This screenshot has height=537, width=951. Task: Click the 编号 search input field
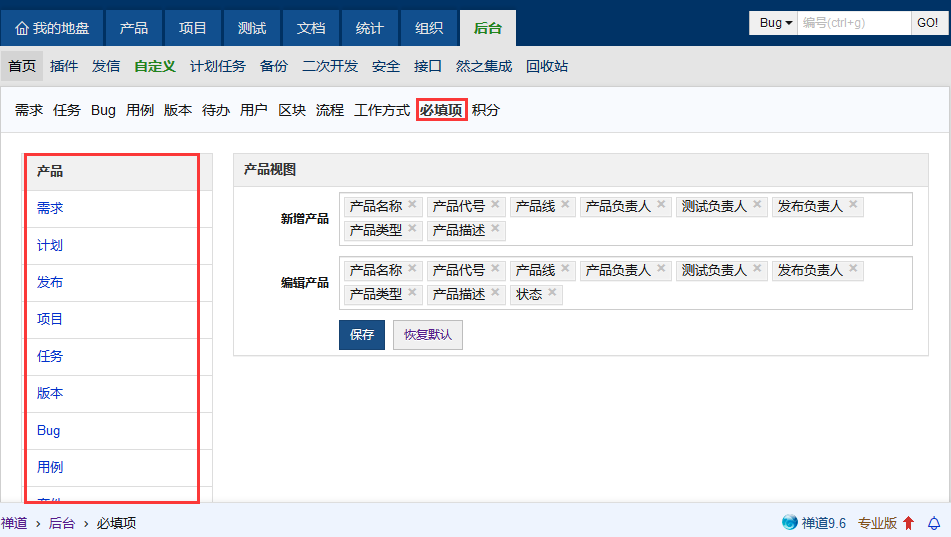[x=854, y=23]
